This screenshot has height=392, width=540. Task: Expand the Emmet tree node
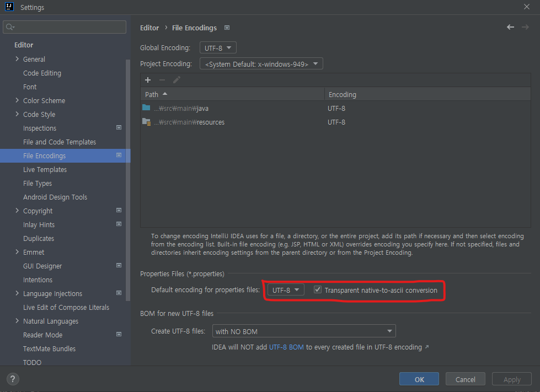(x=17, y=251)
